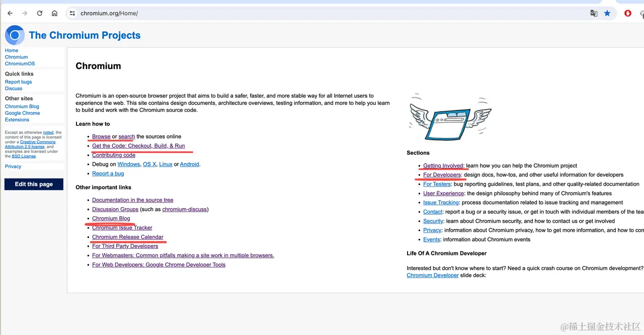The width and height of the screenshot is (644, 335).
Task: Open Report bugs under Quick links
Action: (x=19, y=82)
